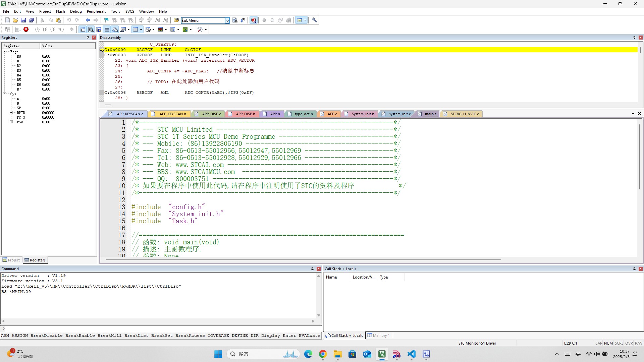The height and width of the screenshot is (362, 644).
Task: Click the Location/V... column header
Action: pyautogui.click(x=364, y=277)
